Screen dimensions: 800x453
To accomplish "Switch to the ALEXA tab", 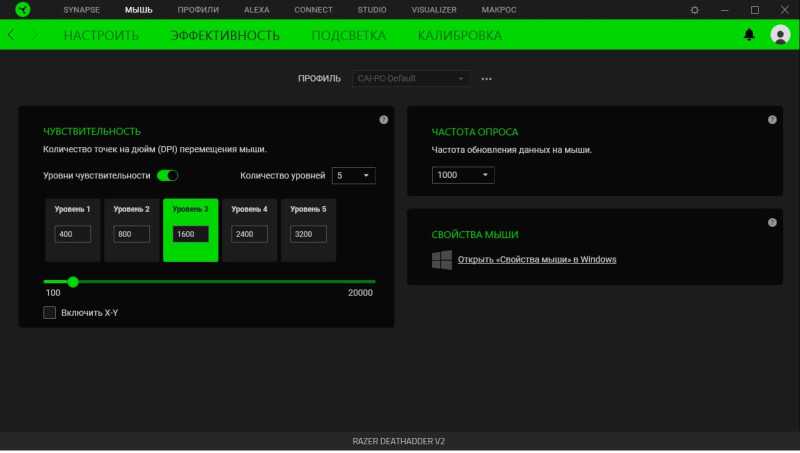I will [256, 10].
